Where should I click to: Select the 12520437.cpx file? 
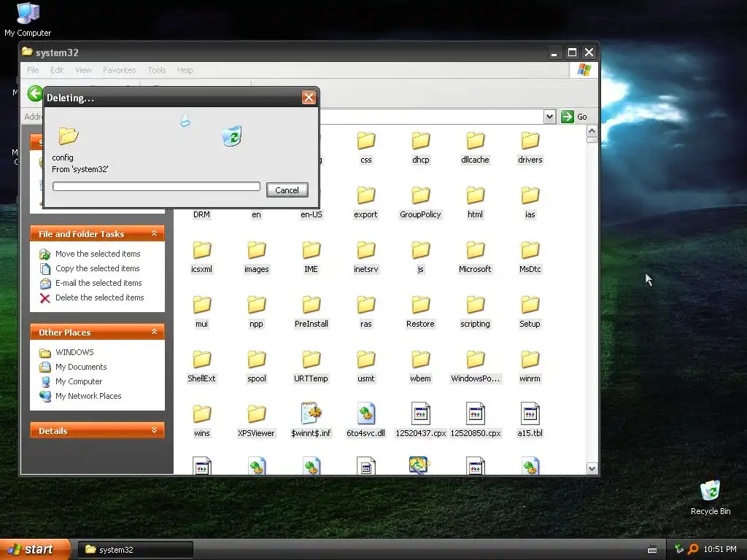point(421,421)
